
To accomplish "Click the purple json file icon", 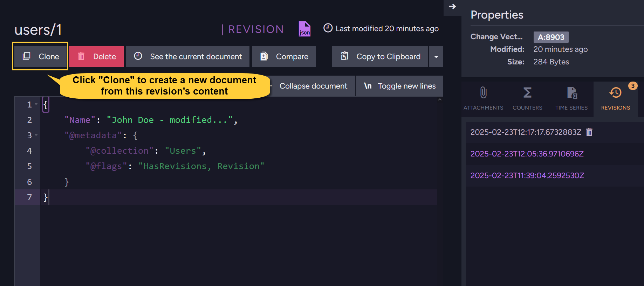I will (x=304, y=29).
